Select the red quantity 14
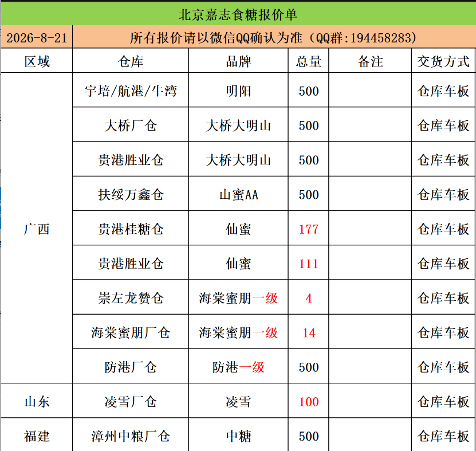This screenshot has width=476, height=451. [x=308, y=332]
